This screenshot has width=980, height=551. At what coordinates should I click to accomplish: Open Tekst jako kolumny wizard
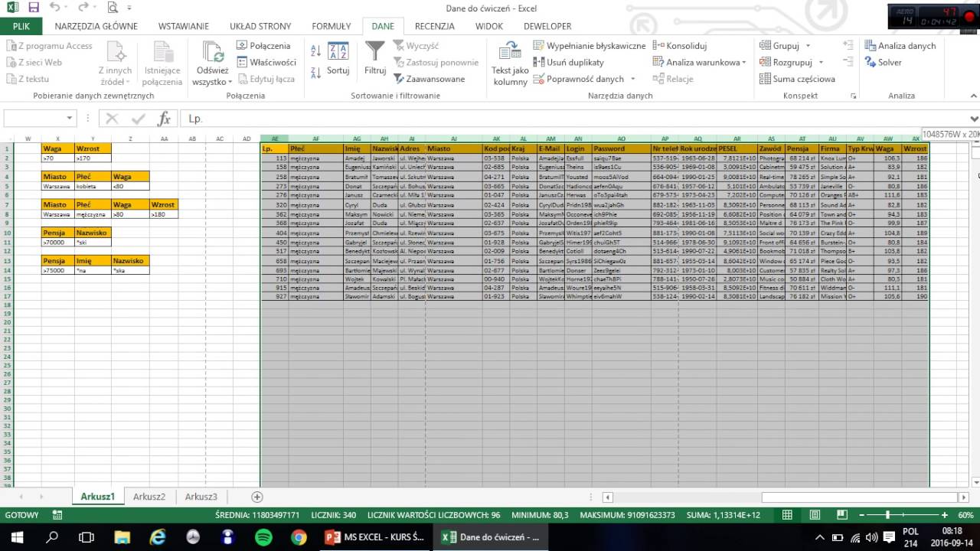click(x=510, y=63)
